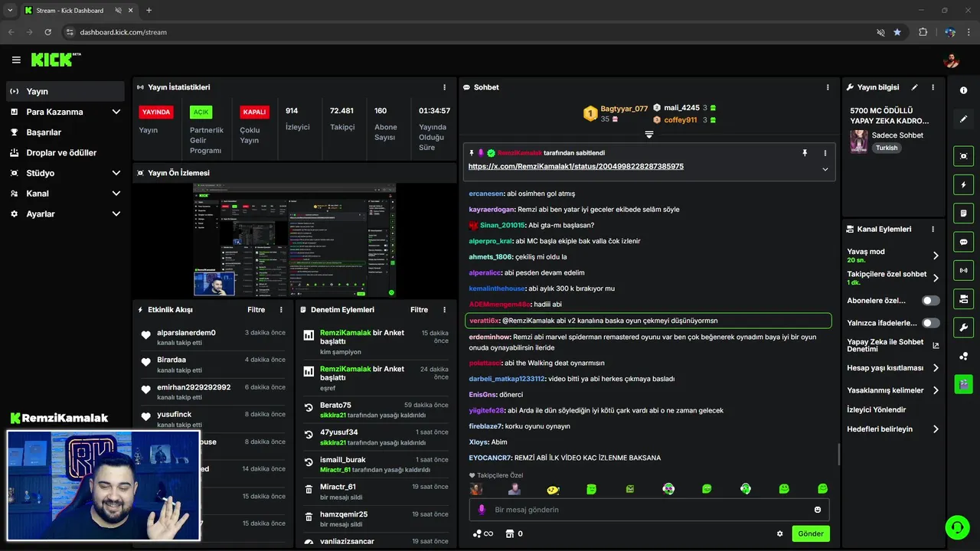Open Yayın İstatistikleri three-dot menu
The image size is (980, 551).
tap(445, 87)
